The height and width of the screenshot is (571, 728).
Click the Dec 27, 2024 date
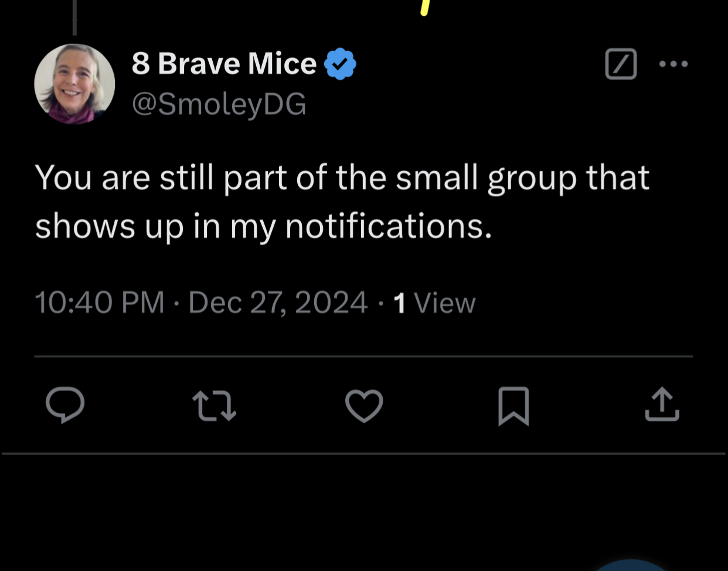click(278, 303)
